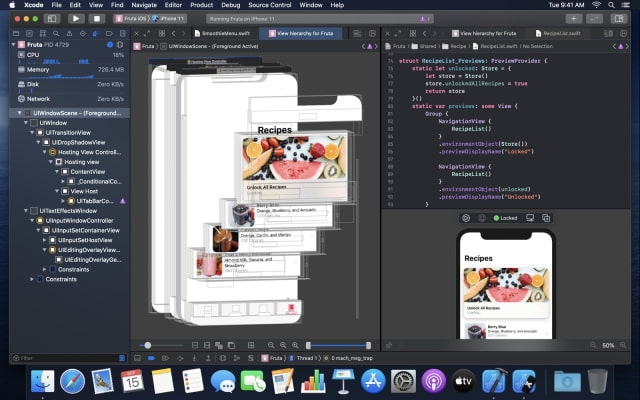
Task: Click the zoom in magnifier below hierarchy
Action: pyautogui.click(x=294, y=345)
